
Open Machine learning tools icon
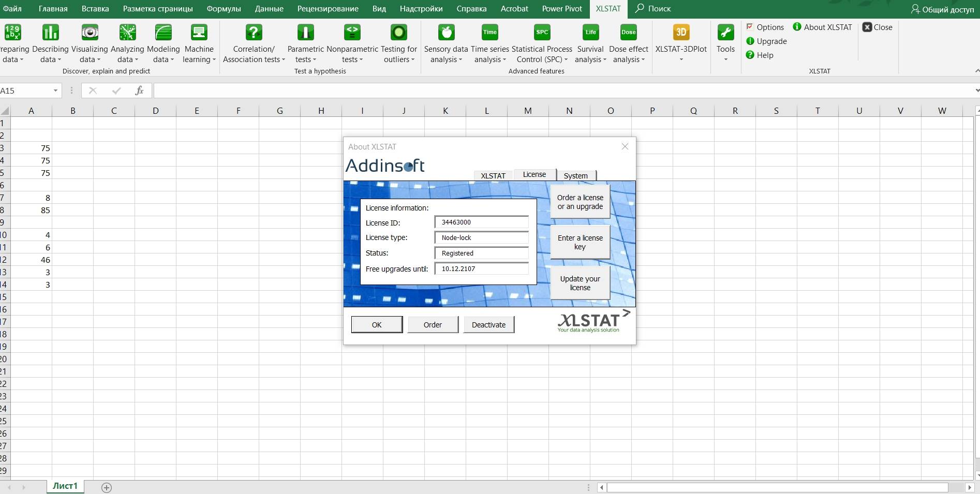pyautogui.click(x=199, y=33)
